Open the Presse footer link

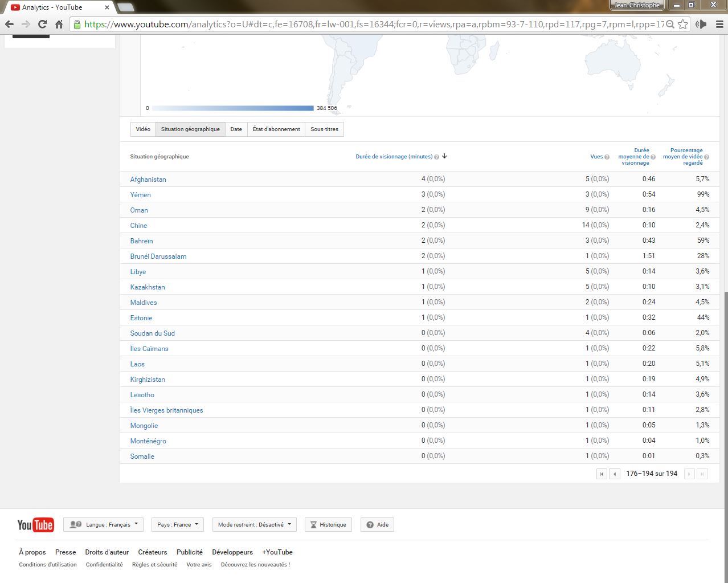tap(66, 552)
